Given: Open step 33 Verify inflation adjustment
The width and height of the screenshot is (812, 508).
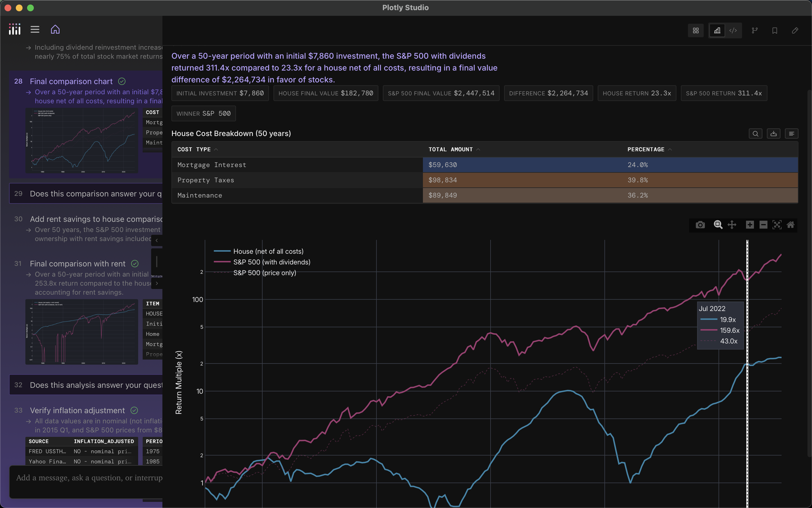Looking at the screenshot, I should tap(77, 411).
